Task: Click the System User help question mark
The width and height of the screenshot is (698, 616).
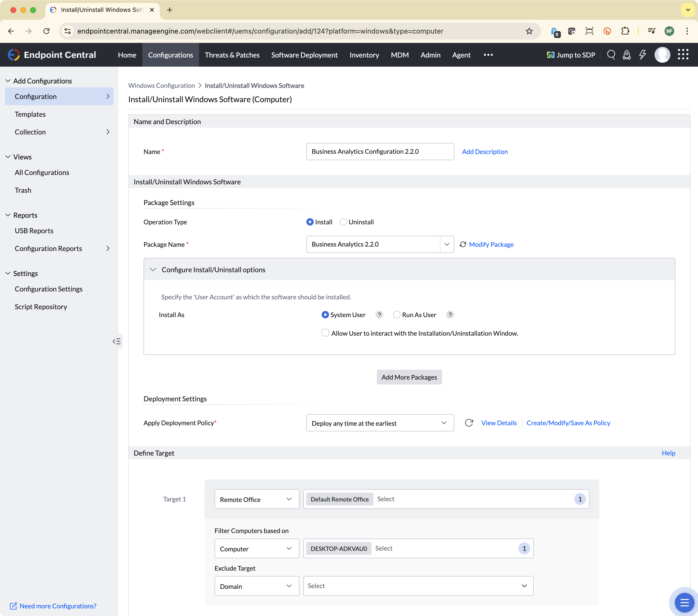Action: click(x=379, y=315)
